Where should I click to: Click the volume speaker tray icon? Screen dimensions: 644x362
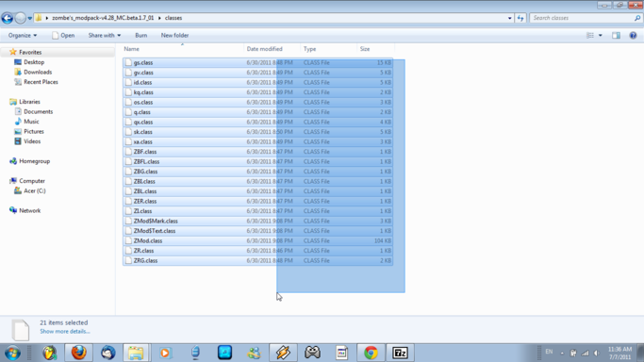click(597, 353)
